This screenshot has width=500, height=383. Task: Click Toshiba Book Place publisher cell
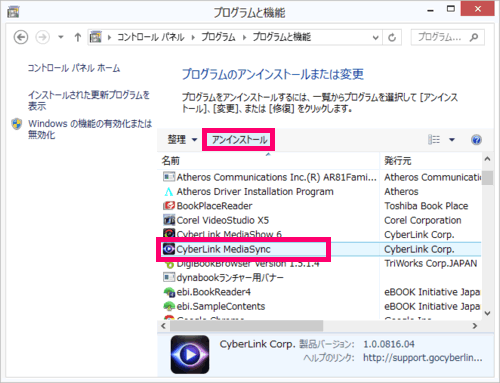[426, 206]
